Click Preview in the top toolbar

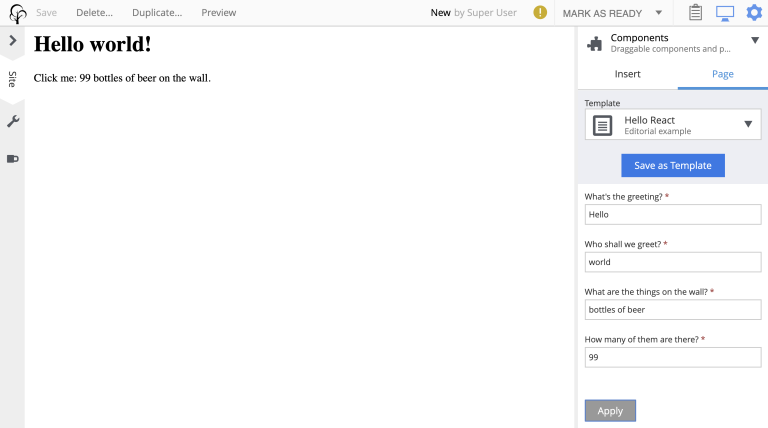[218, 13]
